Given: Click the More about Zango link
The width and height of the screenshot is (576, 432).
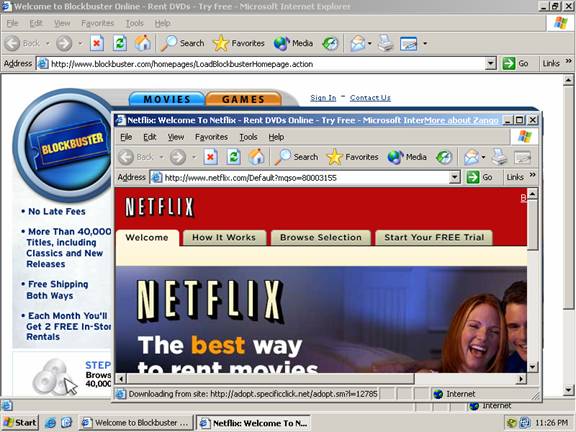Looking at the screenshot, I should (x=461, y=120).
